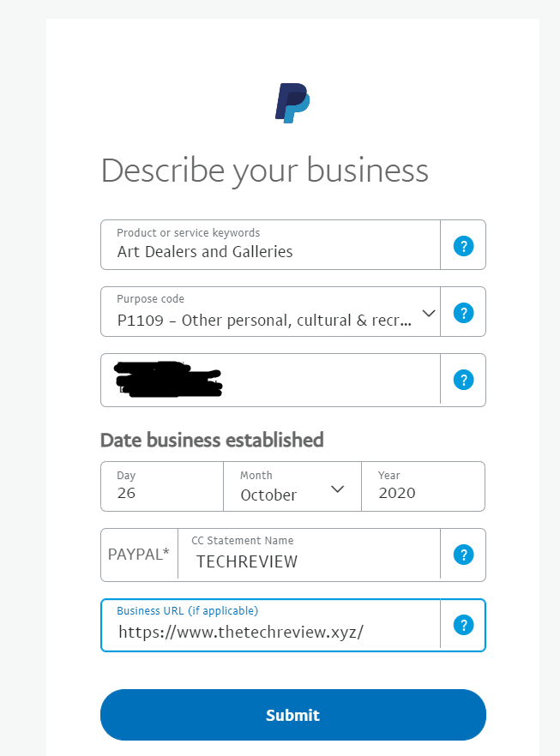Screen dimensions: 560x756
Task: Click the help icon beside Product keywords
Action: [x=463, y=245]
